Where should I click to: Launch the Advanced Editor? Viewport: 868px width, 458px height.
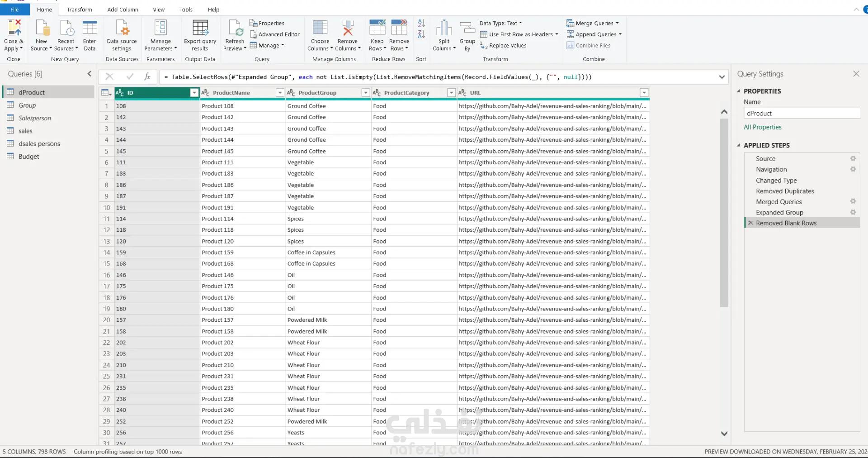pyautogui.click(x=275, y=34)
